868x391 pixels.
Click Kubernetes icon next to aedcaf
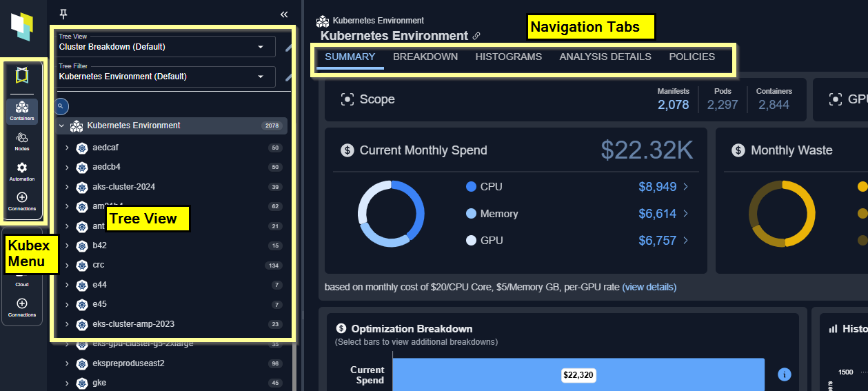point(83,148)
